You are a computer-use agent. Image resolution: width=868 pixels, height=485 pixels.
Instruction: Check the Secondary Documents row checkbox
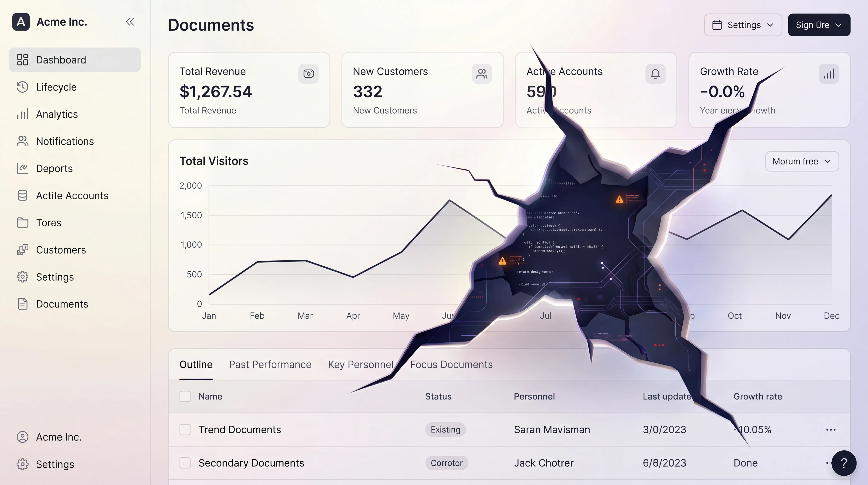185,463
